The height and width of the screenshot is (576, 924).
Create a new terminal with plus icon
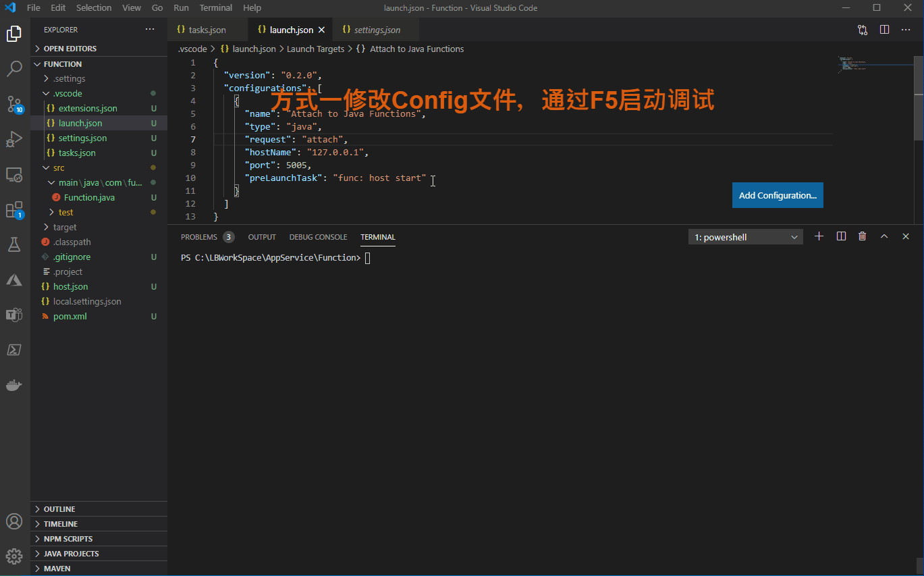click(819, 236)
